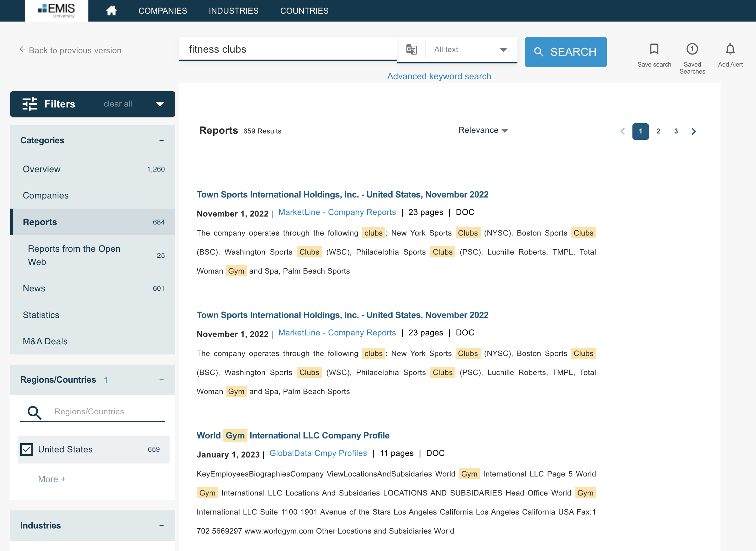Open the Relevance sort dropdown
The width and height of the screenshot is (756, 551).
[x=483, y=130]
